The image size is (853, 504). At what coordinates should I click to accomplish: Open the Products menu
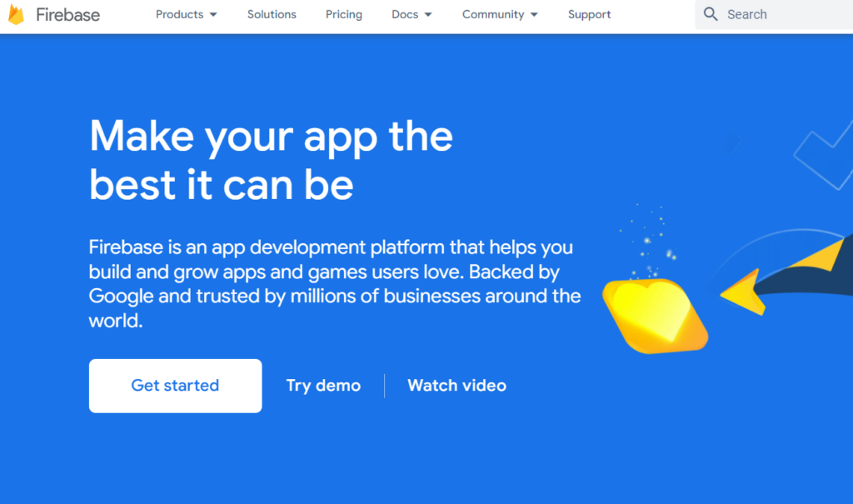click(186, 15)
